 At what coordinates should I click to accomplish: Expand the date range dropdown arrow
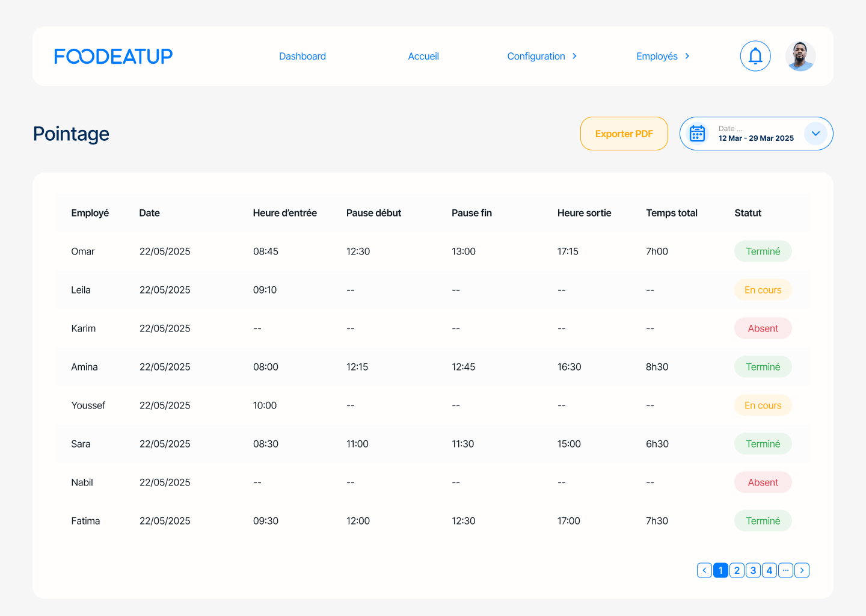point(815,134)
